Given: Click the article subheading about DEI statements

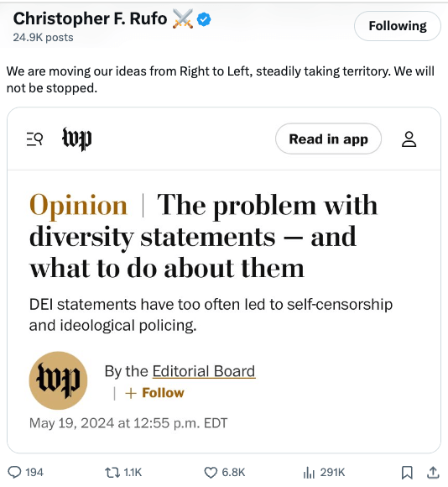Looking at the screenshot, I should (x=211, y=315).
